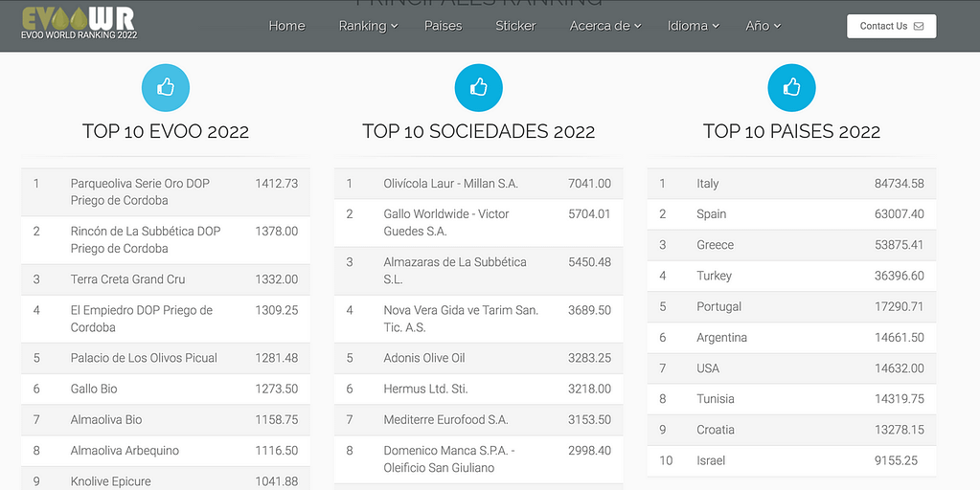Select Croatia in countries ranking
Image resolution: width=980 pixels, height=490 pixels.
[716, 430]
